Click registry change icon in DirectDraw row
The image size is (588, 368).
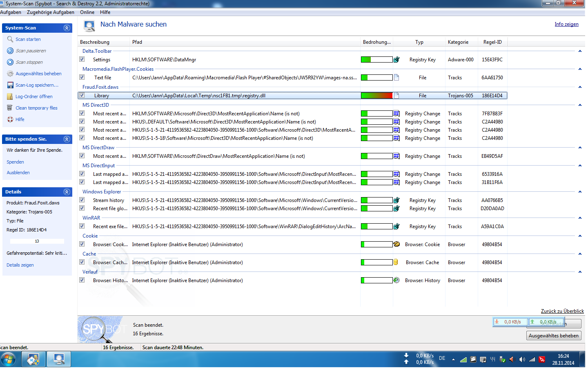(396, 156)
